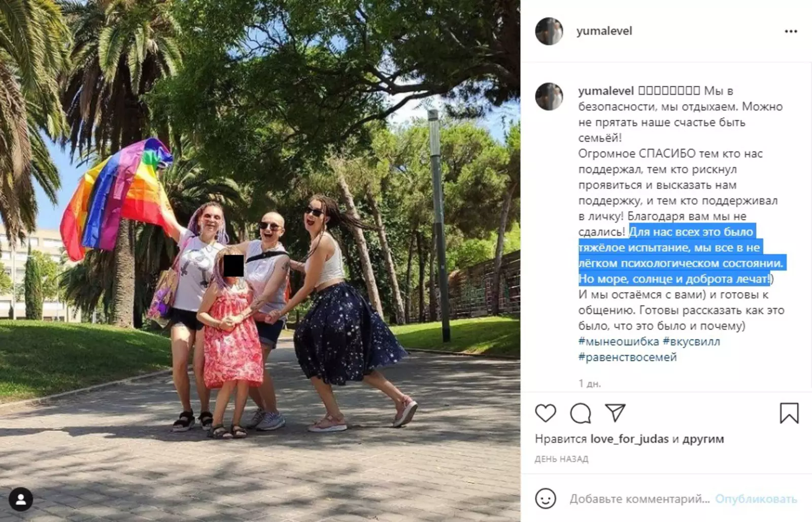Open hashtag #равенствосемей

[x=627, y=357]
